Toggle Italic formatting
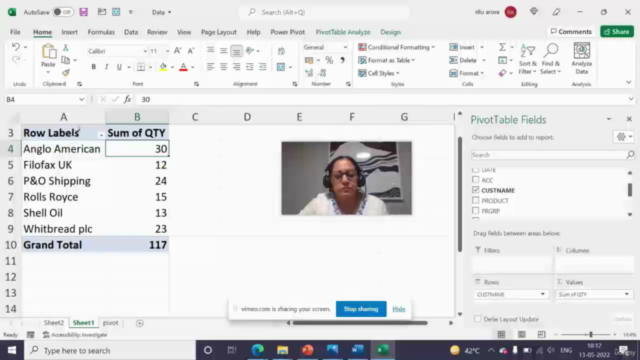 106,67
